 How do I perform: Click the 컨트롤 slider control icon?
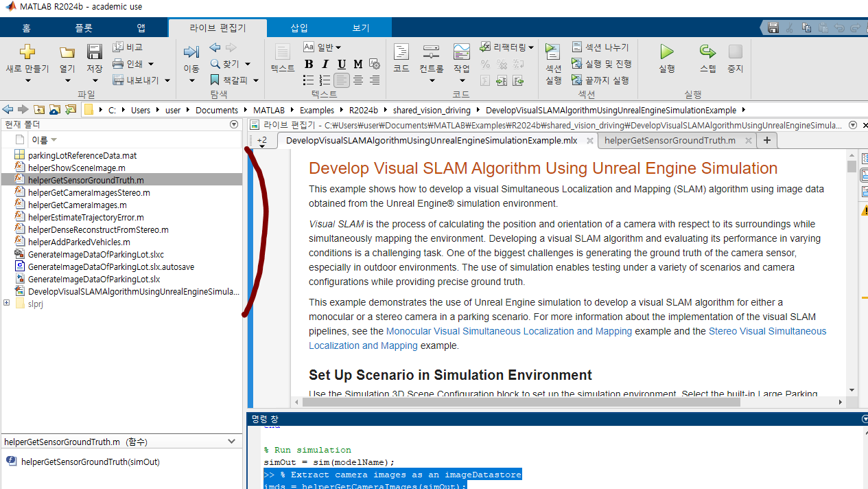[x=431, y=52]
